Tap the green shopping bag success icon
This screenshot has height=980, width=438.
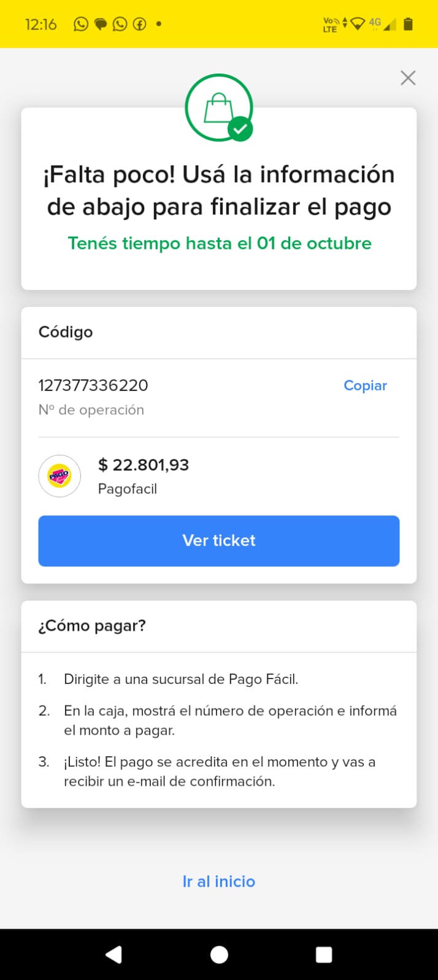tap(219, 108)
